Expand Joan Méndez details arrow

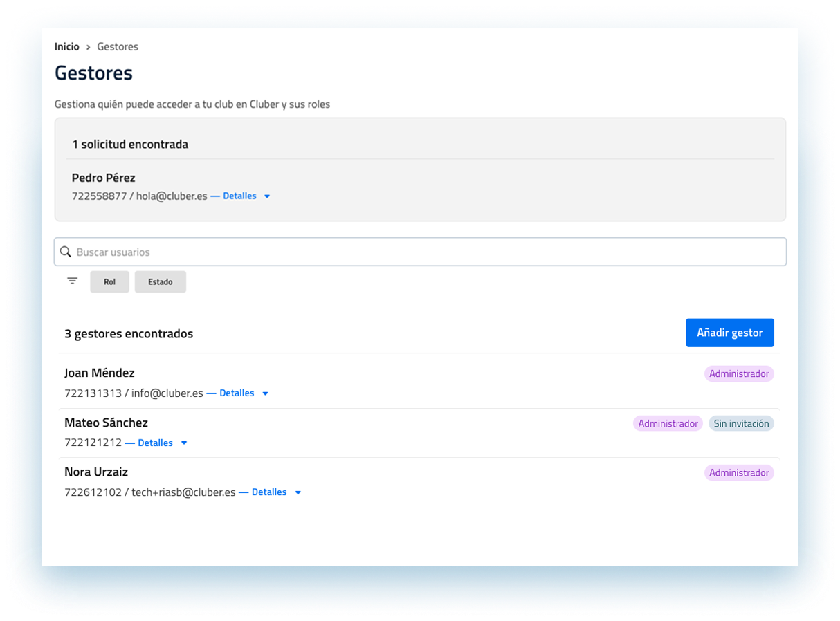(x=265, y=393)
